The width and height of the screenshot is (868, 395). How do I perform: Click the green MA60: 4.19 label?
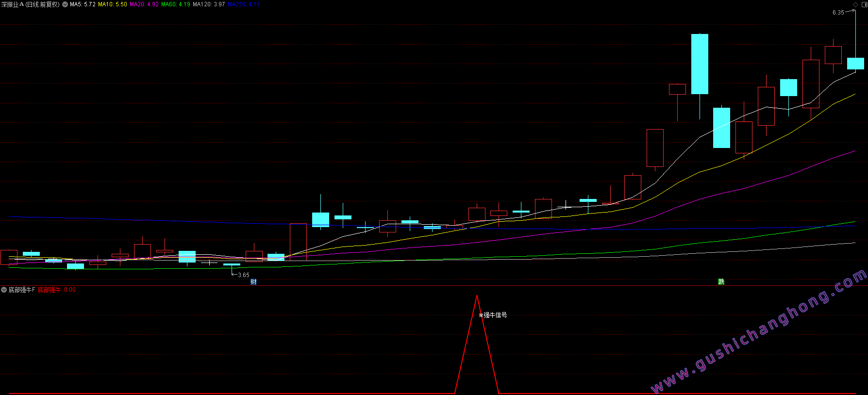[176, 4]
